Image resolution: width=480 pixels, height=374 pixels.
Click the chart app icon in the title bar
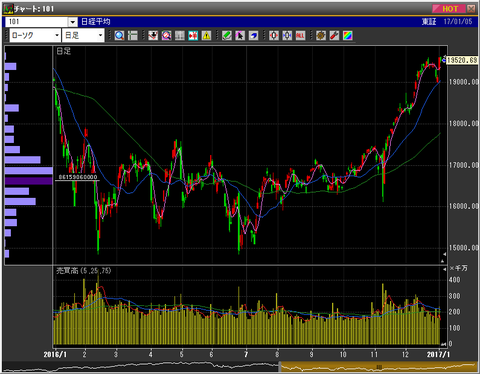coord(8,8)
